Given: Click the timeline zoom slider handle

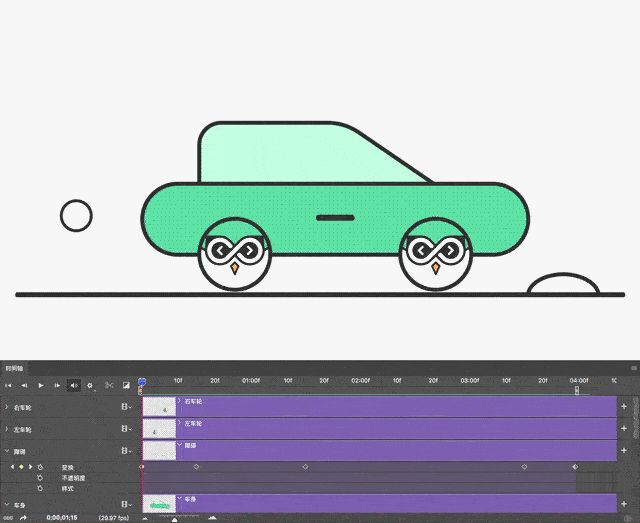Looking at the screenshot, I should [x=175, y=518].
